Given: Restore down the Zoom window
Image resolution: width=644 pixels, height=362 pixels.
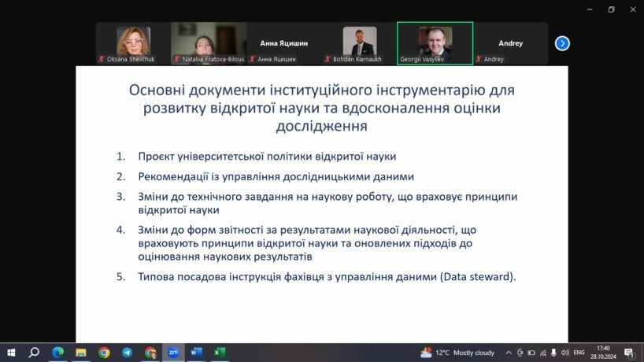Looking at the screenshot, I should coord(611,9).
